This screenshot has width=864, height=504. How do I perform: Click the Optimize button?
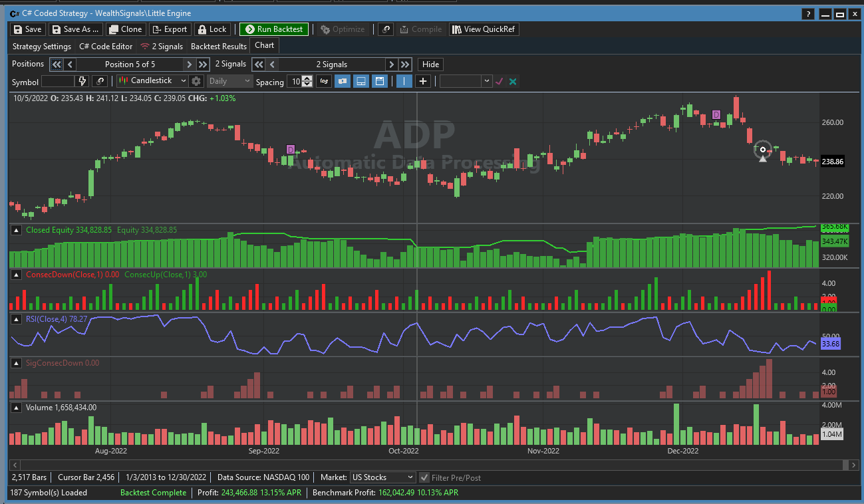pyautogui.click(x=343, y=29)
